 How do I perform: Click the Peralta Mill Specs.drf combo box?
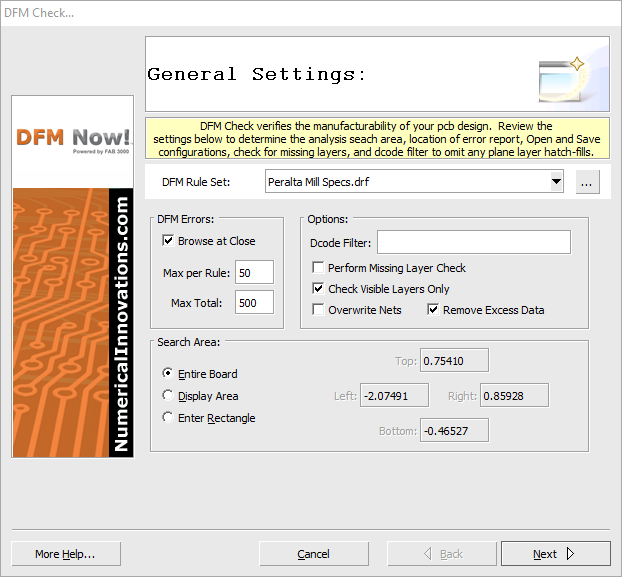[x=414, y=182]
